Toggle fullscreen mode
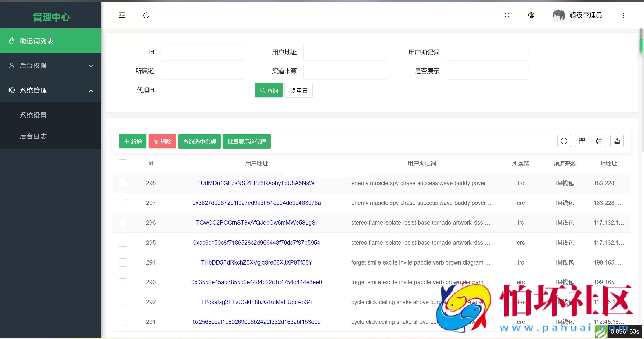The height and width of the screenshot is (339, 644). point(507,15)
